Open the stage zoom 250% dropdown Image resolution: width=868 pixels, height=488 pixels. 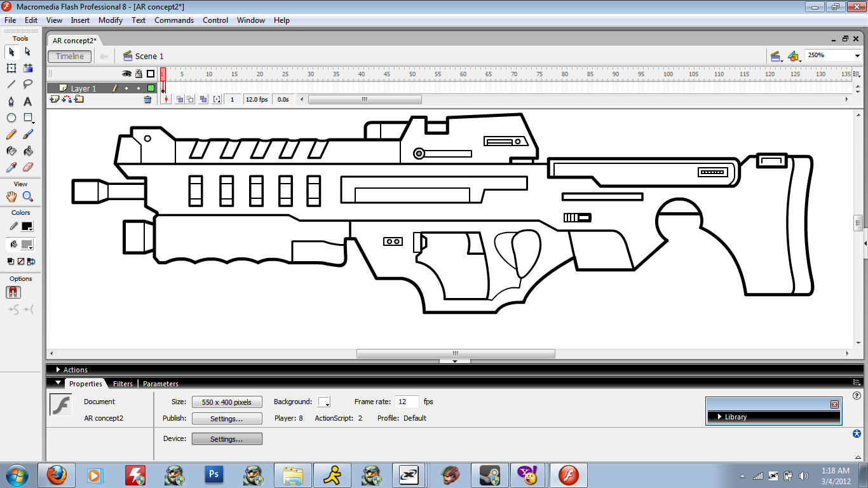(856, 56)
